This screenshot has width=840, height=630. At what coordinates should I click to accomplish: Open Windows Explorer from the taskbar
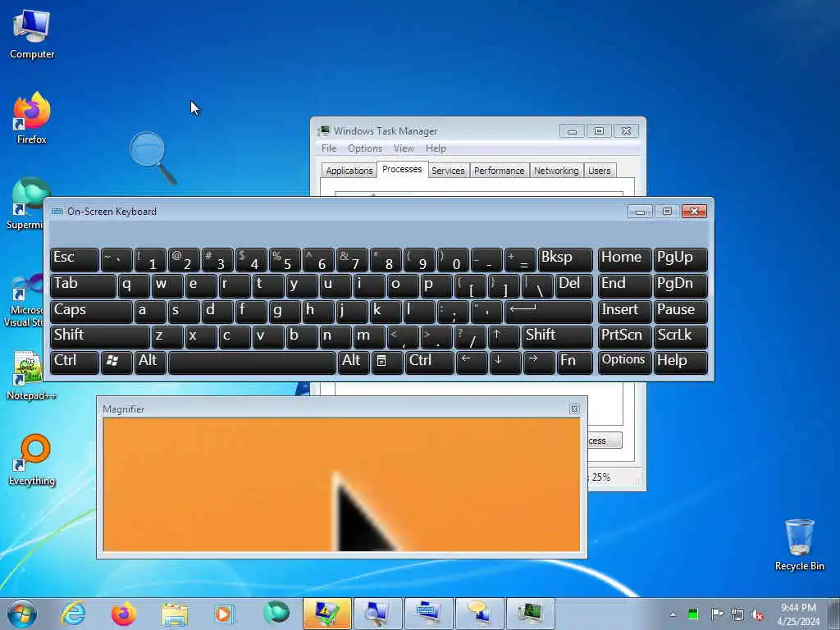click(175, 614)
